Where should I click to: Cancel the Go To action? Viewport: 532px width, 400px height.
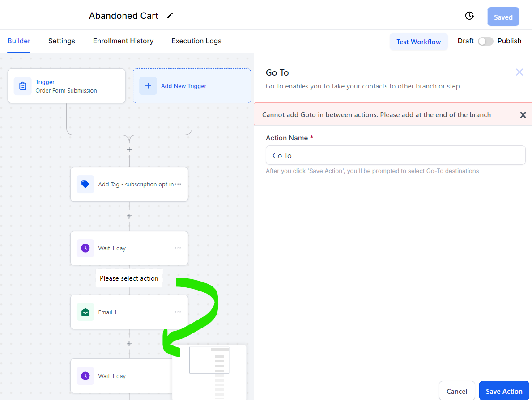coord(457,391)
